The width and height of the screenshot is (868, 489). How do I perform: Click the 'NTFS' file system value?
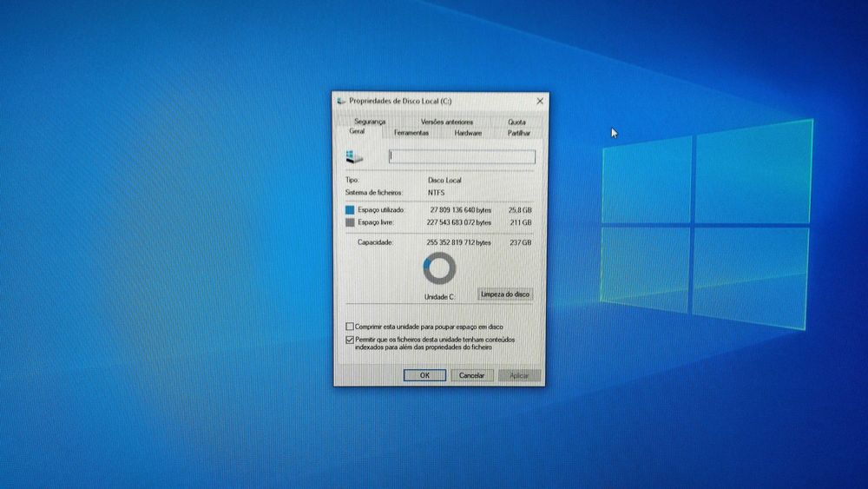coord(437,193)
